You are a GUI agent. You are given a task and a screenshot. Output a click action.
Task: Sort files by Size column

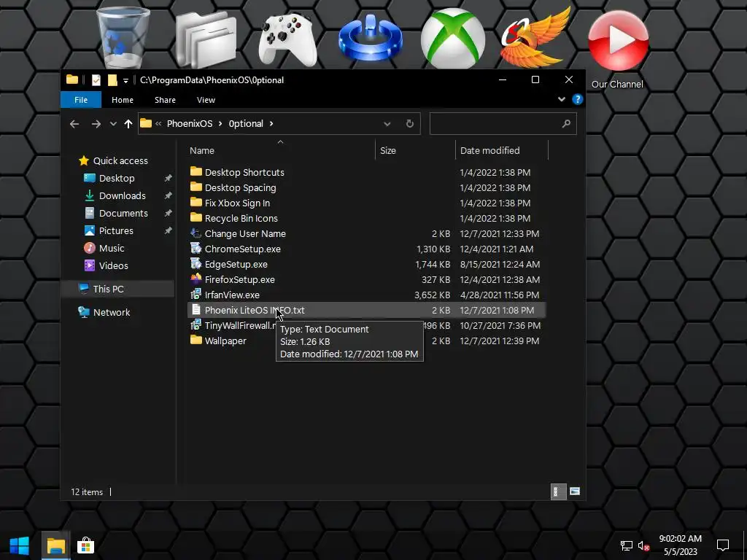[x=415, y=150]
